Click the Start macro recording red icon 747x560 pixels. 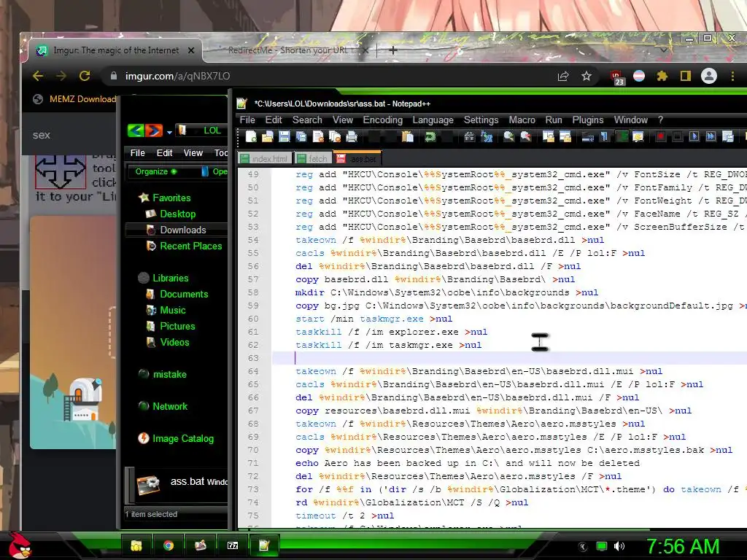pyautogui.click(x=660, y=137)
